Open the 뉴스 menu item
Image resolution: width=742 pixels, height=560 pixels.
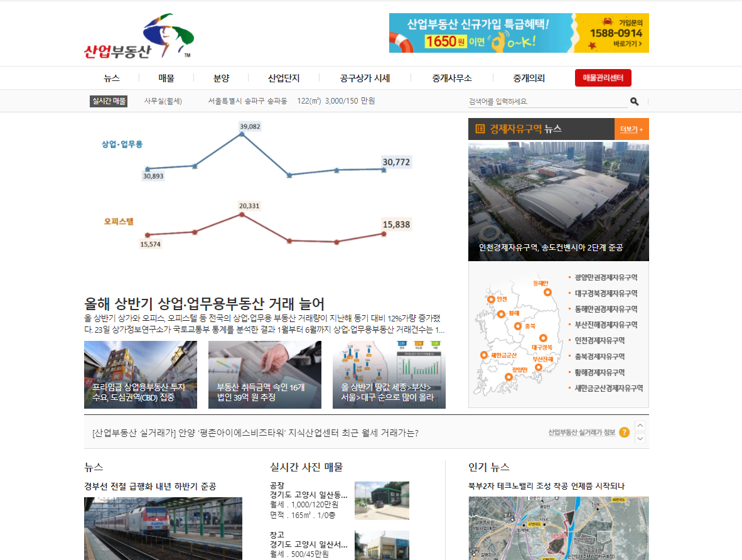tap(112, 78)
